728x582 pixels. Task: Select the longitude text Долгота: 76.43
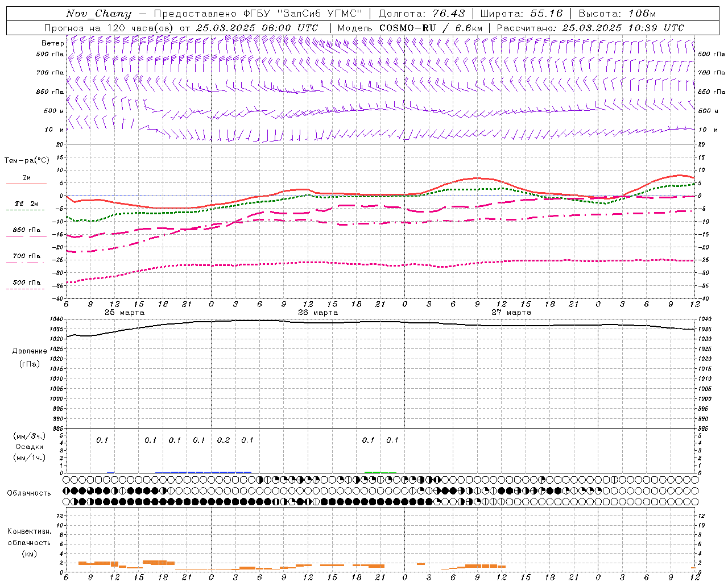coord(421,14)
